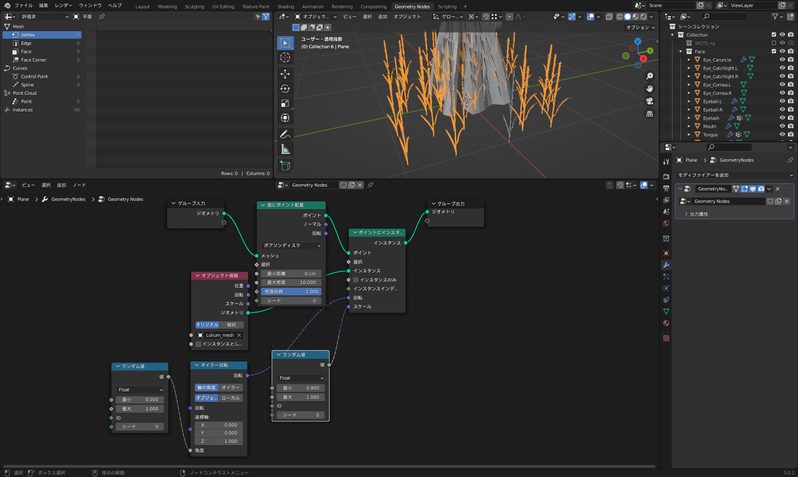Click the viewport zoom magnifier icon

coord(649,76)
